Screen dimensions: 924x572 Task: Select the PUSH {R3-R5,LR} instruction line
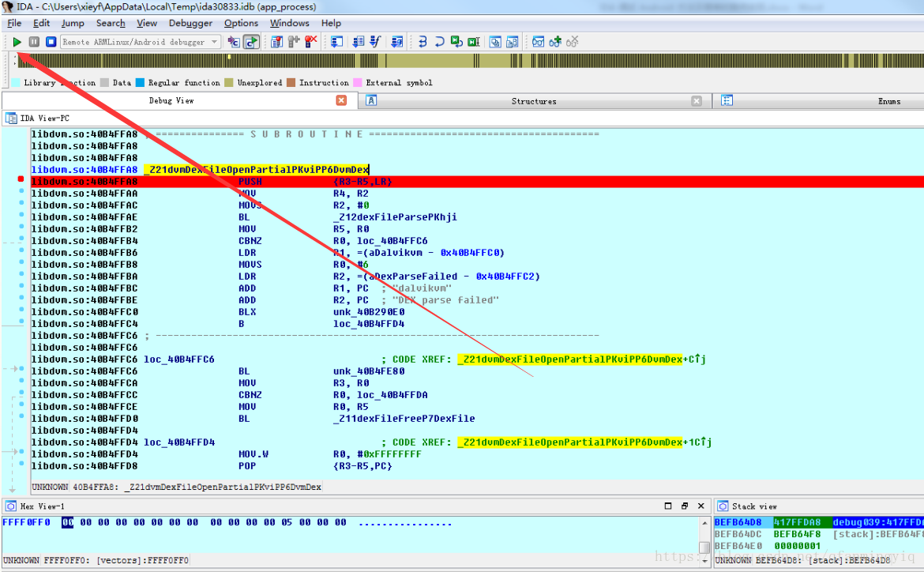477,182
